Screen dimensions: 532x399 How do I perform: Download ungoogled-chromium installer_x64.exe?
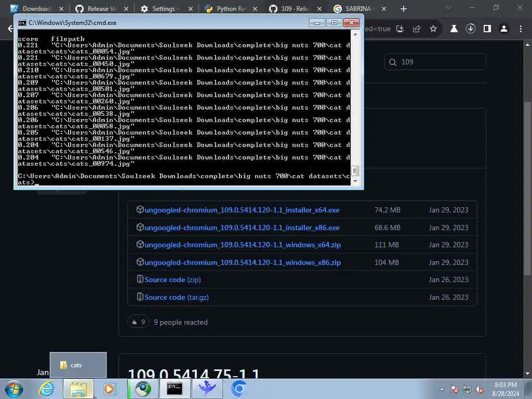[242, 210]
